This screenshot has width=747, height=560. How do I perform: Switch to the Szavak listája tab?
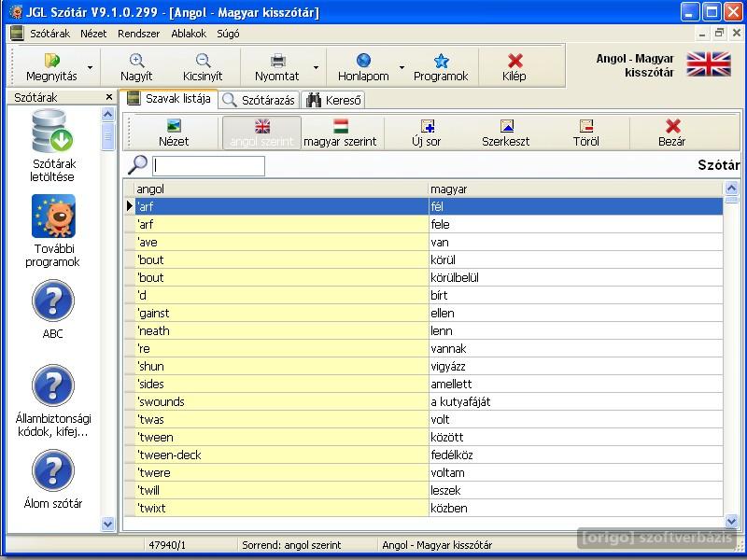click(x=169, y=99)
